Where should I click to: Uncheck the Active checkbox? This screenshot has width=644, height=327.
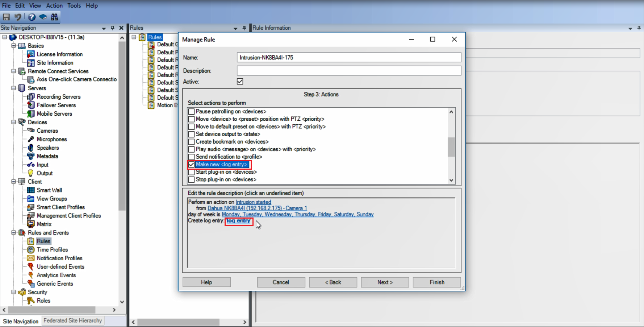tap(240, 82)
